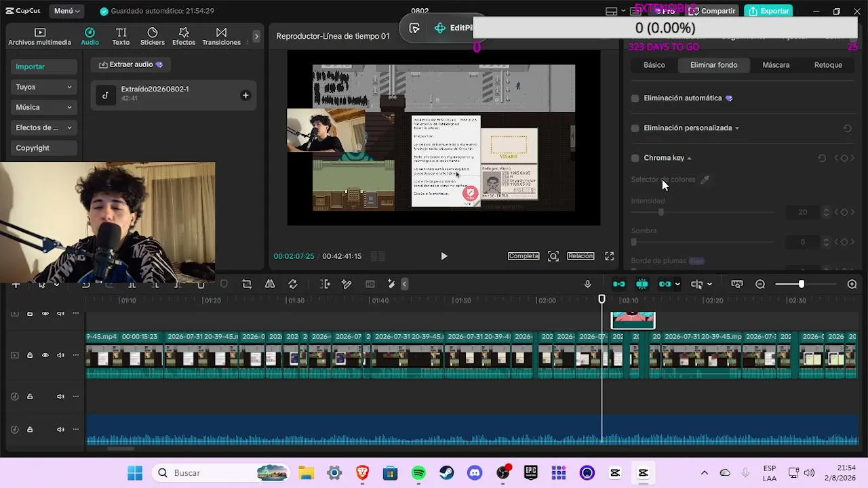
Task: Open the Retoque tab
Action: tap(828, 65)
